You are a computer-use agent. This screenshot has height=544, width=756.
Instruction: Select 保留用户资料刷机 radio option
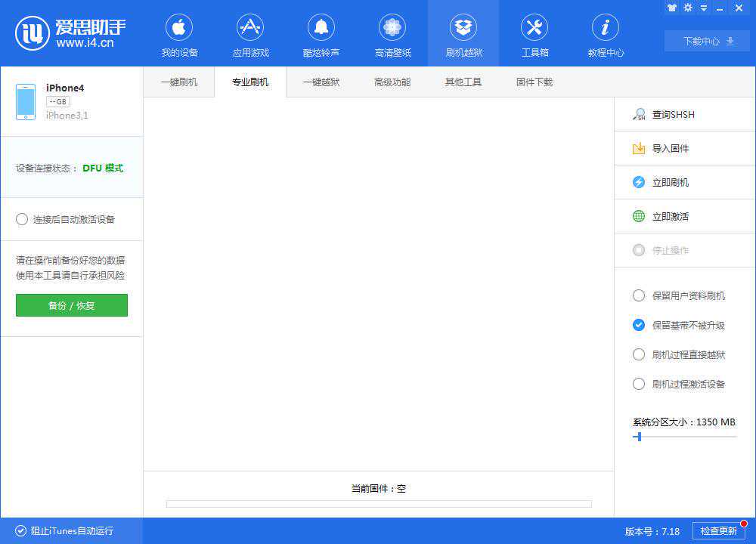click(638, 295)
